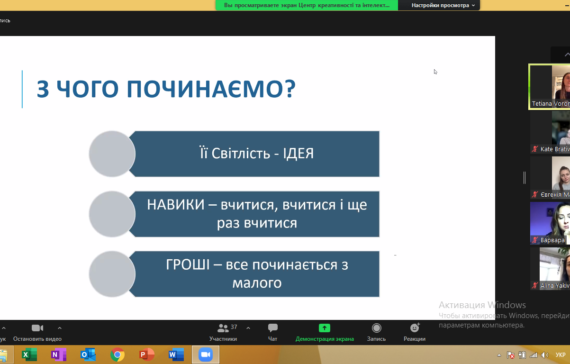This screenshot has height=364, width=570.
Task: Open the Настройки просмотра dropdown
Action: pos(443,5)
